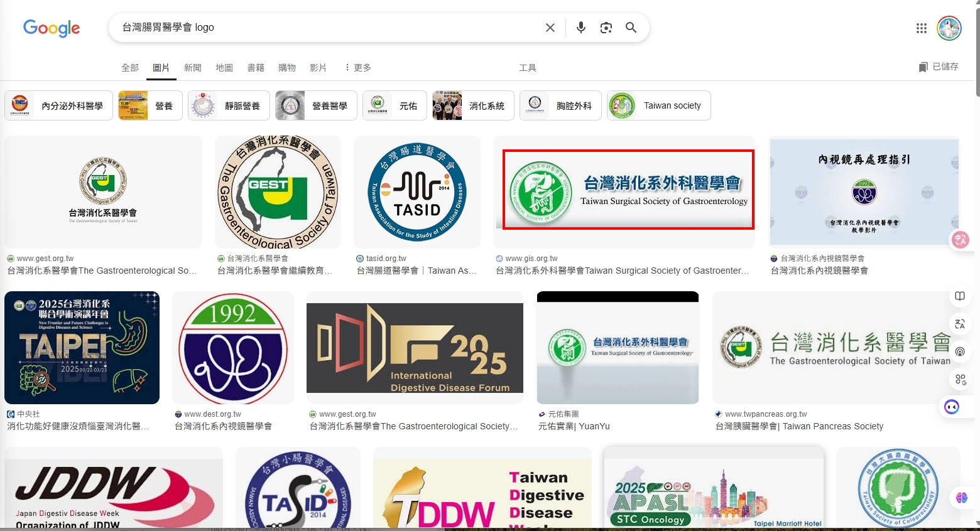The height and width of the screenshot is (531, 980).
Task: Switch to the 購物 tab
Action: (x=287, y=67)
